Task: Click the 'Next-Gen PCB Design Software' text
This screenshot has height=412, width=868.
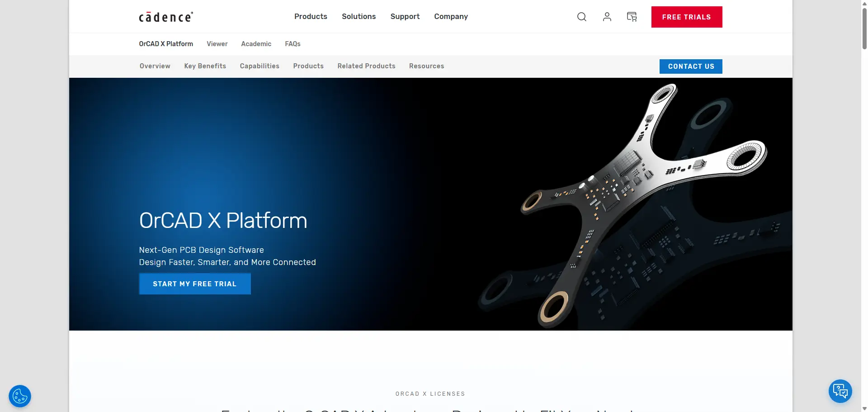Action: [201, 250]
